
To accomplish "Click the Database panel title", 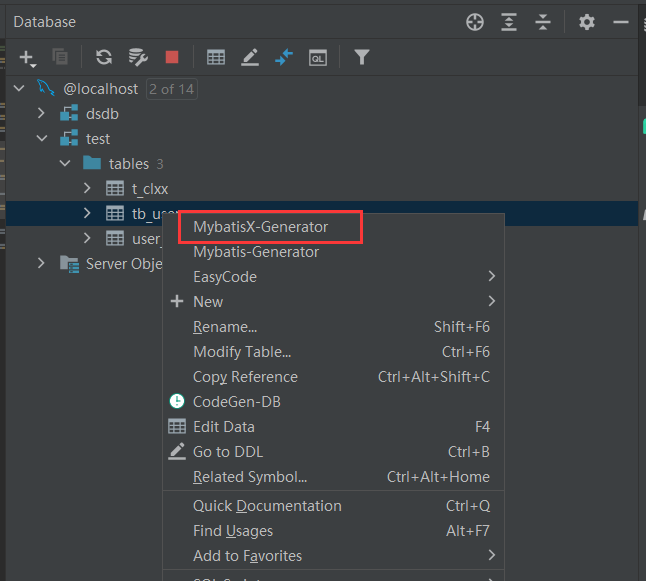I will click(44, 22).
